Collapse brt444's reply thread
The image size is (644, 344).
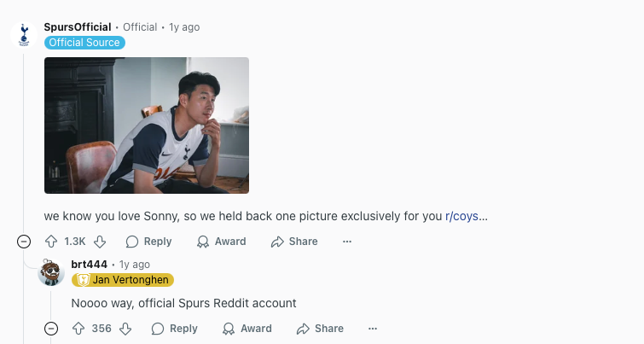(x=51, y=329)
